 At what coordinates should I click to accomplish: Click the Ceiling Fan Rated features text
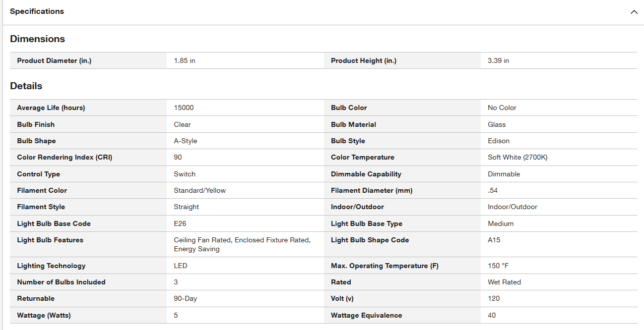[x=202, y=240]
